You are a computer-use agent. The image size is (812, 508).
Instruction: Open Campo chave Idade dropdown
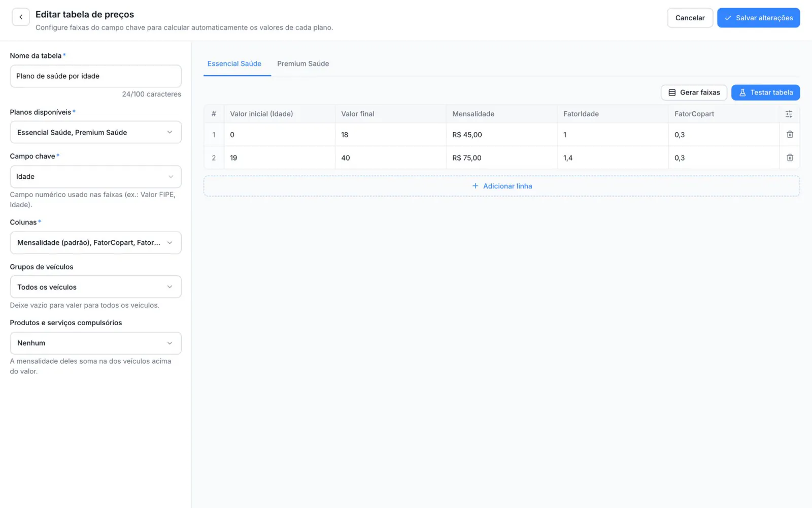tap(95, 176)
